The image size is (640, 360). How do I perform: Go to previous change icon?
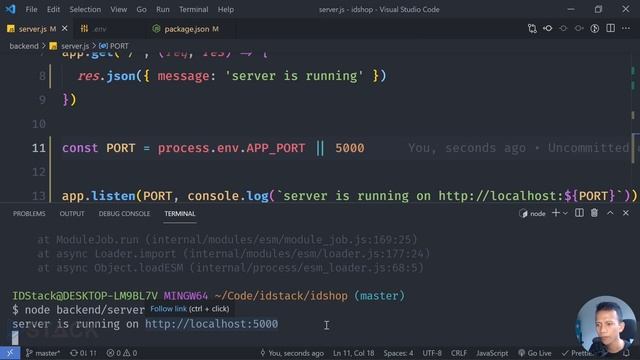(x=548, y=29)
